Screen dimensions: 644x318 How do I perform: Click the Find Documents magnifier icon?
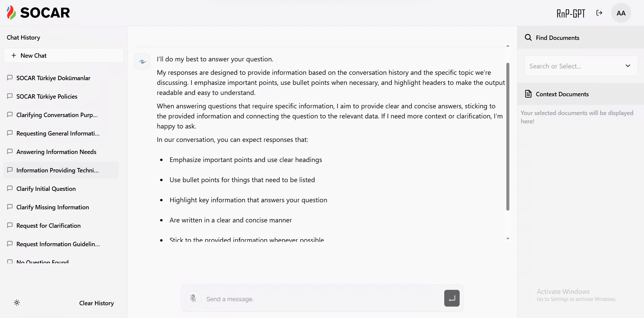528,38
